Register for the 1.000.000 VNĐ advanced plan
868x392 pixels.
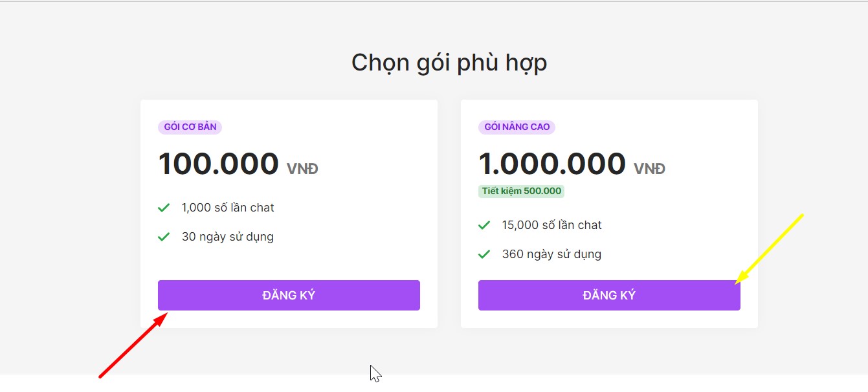[x=609, y=295]
